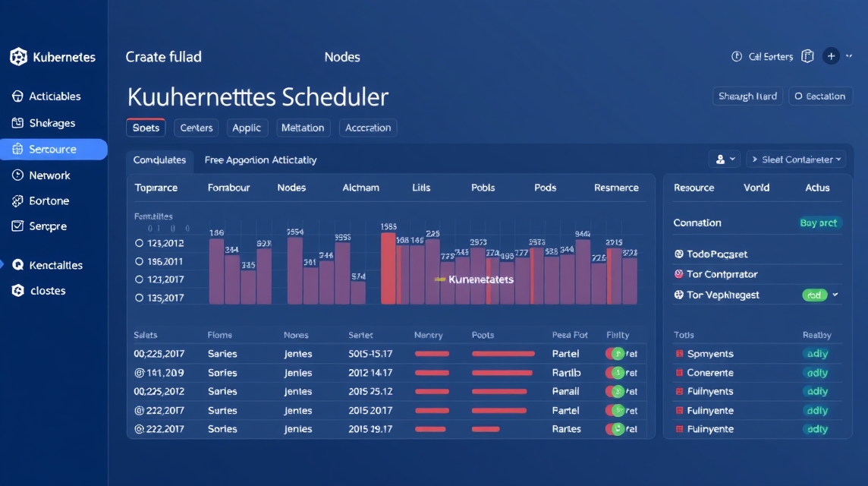Click the Tor Contprrator red status icon
The width and height of the screenshot is (868, 486).
click(678, 273)
